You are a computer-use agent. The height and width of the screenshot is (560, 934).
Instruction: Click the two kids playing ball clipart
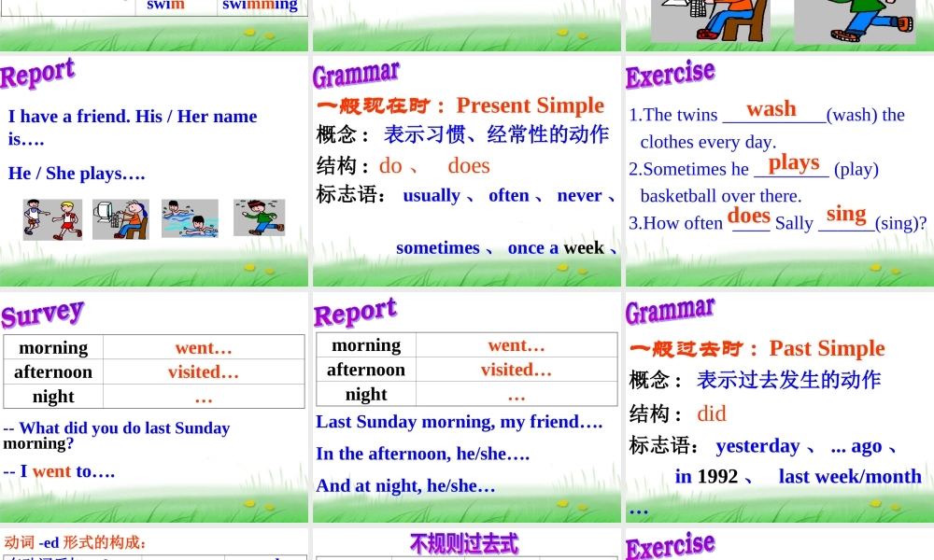point(52,219)
